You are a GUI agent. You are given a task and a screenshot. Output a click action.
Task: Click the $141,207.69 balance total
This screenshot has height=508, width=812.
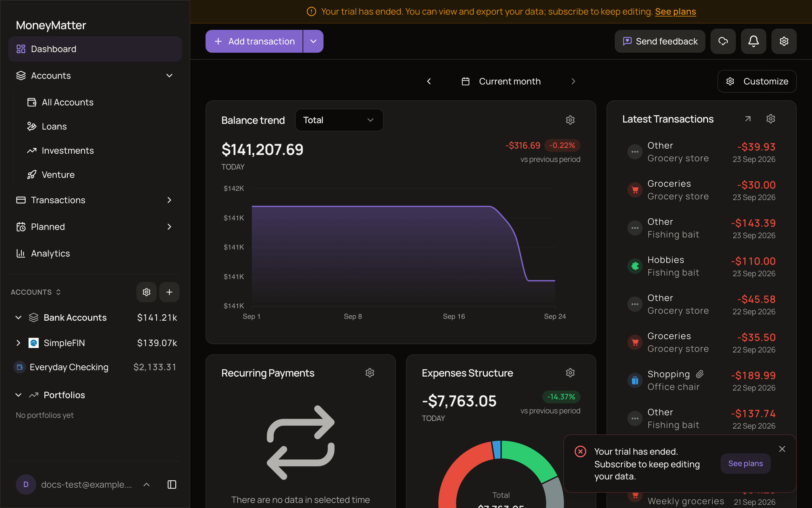click(x=262, y=150)
